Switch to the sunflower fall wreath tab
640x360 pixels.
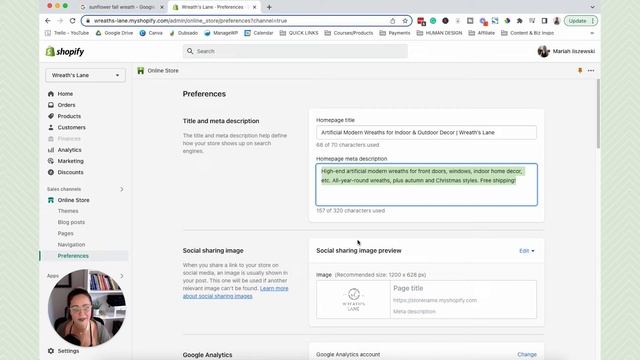click(121, 7)
